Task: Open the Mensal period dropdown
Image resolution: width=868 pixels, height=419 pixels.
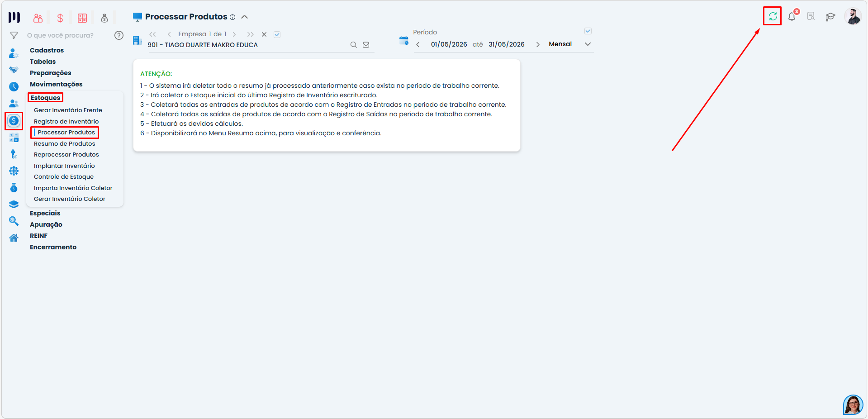Action: click(x=570, y=44)
